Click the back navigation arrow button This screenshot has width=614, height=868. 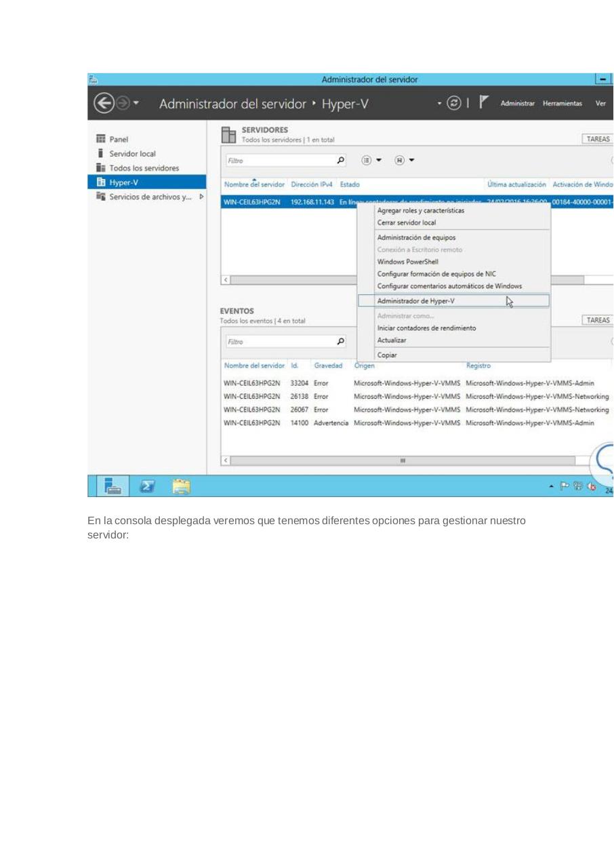(103, 104)
